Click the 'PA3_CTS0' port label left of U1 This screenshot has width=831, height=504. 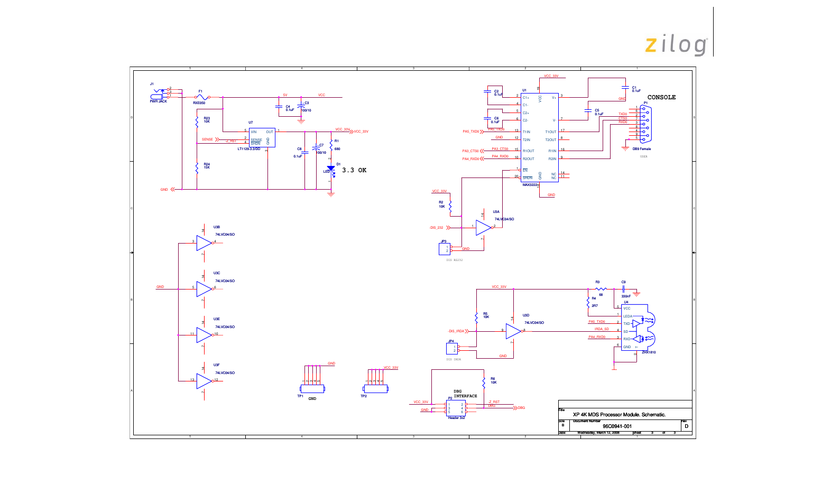tap(470, 151)
